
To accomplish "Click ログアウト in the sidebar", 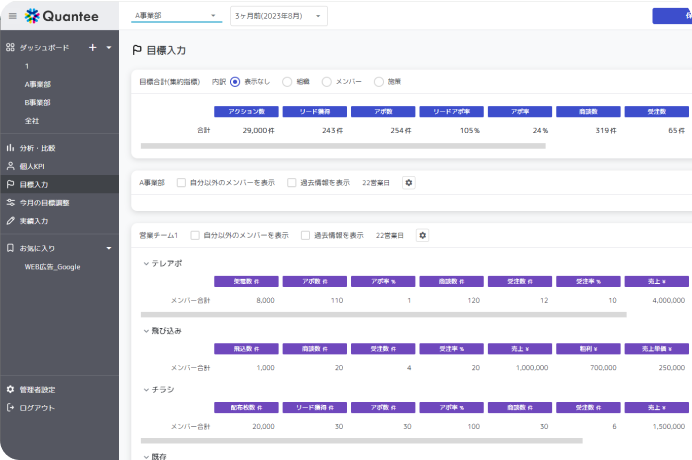I will [37, 407].
